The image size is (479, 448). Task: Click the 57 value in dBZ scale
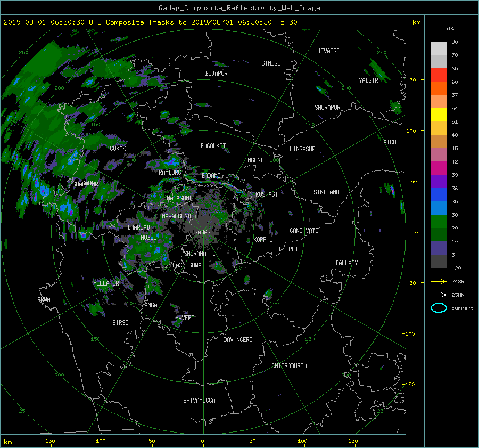(x=455, y=95)
